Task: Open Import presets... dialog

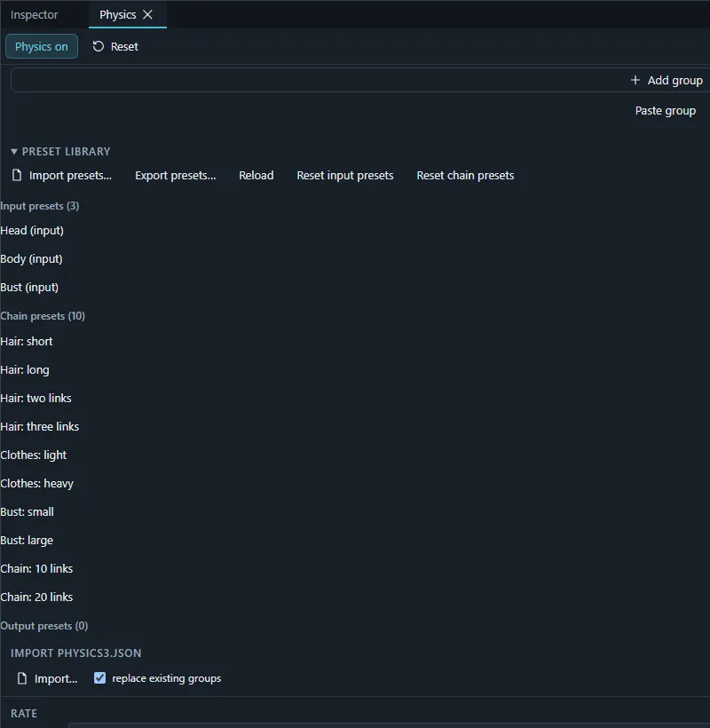Action: (70, 176)
